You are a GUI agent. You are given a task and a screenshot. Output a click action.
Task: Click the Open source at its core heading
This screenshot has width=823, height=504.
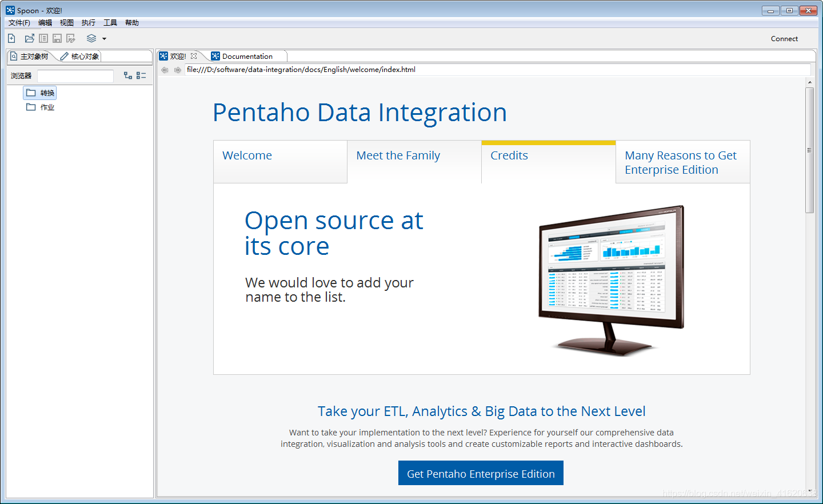click(x=334, y=234)
